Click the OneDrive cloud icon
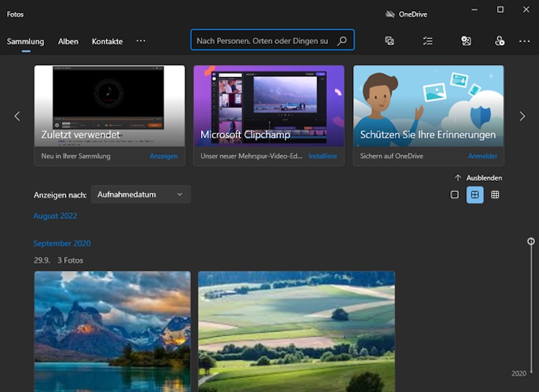Viewport: 539px width, 392px height. 390,14
